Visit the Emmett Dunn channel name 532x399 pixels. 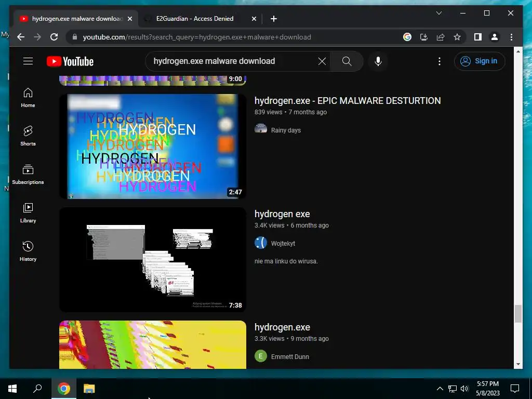point(290,357)
